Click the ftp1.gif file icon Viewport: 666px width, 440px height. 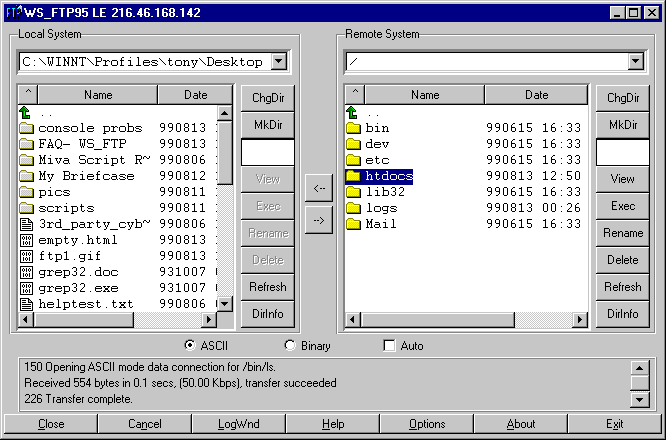[x=26, y=256]
